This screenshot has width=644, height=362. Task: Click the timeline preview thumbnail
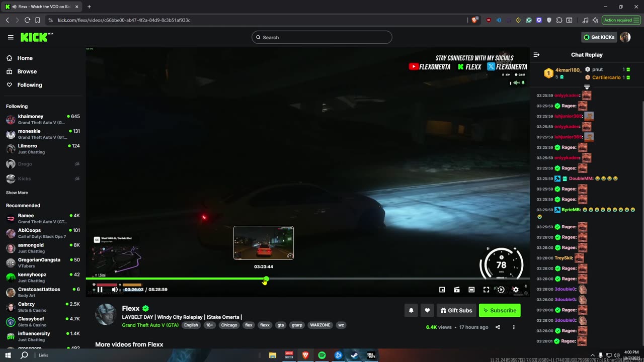pos(264,243)
